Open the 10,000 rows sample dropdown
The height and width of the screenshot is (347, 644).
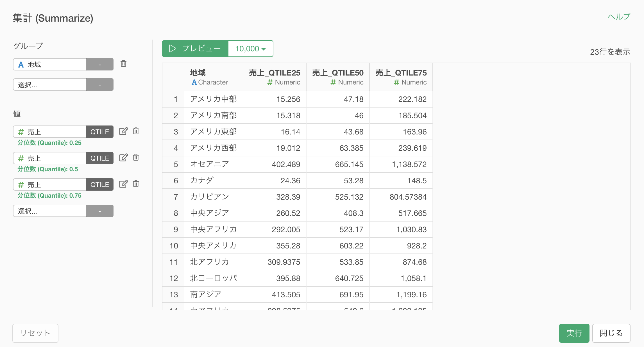click(250, 49)
